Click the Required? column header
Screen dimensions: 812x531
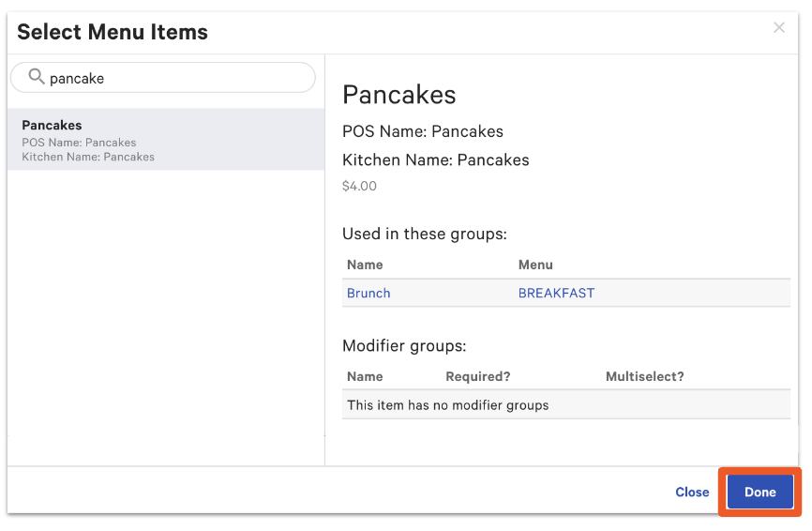(x=478, y=376)
